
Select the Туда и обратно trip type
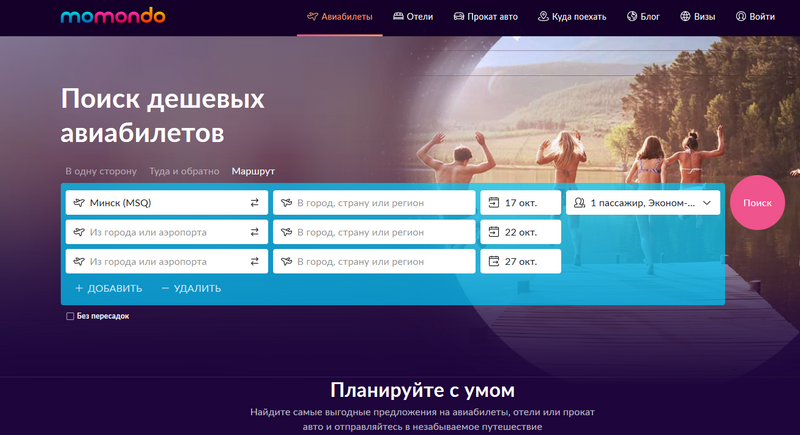click(x=184, y=171)
